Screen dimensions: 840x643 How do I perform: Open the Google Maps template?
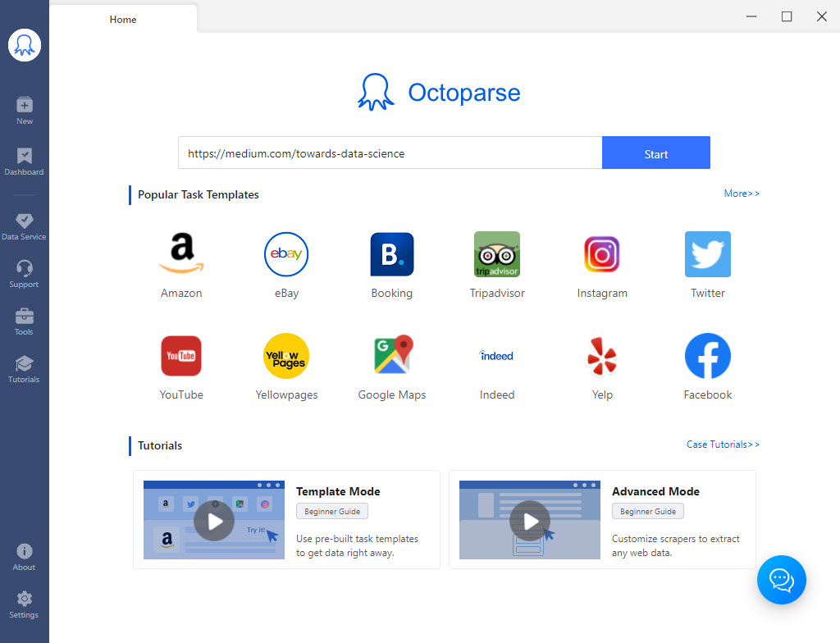pyautogui.click(x=392, y=356)
